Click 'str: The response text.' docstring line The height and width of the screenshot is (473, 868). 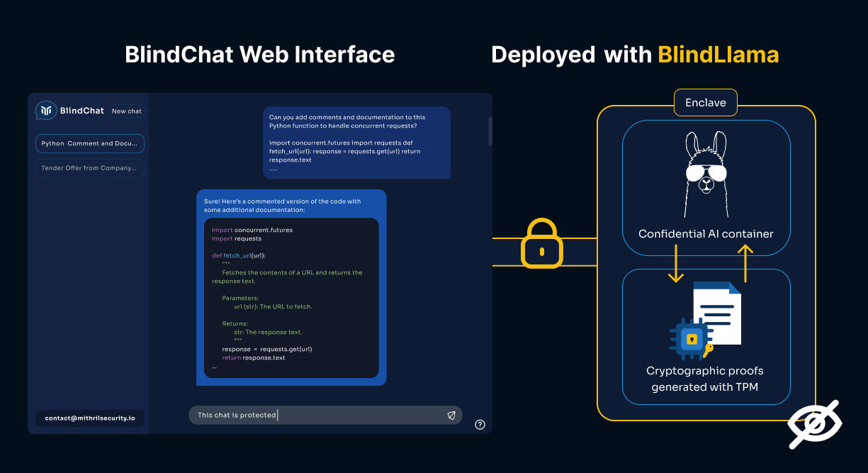(x=268, y=332)
